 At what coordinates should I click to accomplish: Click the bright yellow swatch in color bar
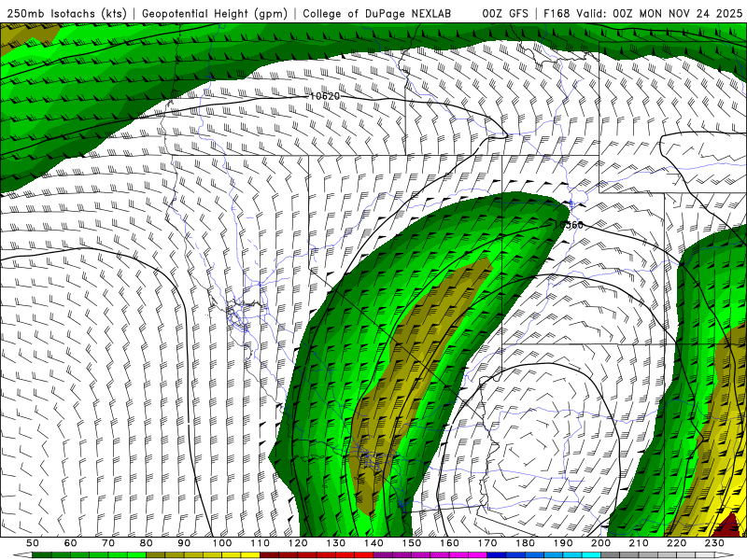[x=250, y=555]
